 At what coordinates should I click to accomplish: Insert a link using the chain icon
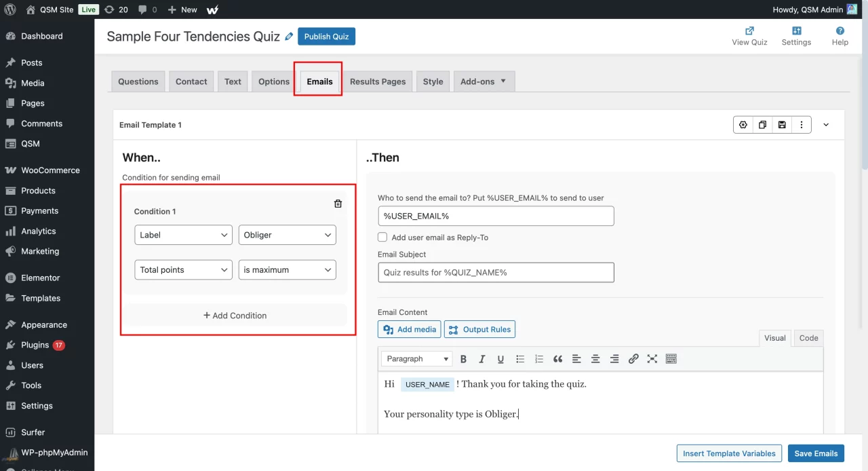(x=633, y=358)
